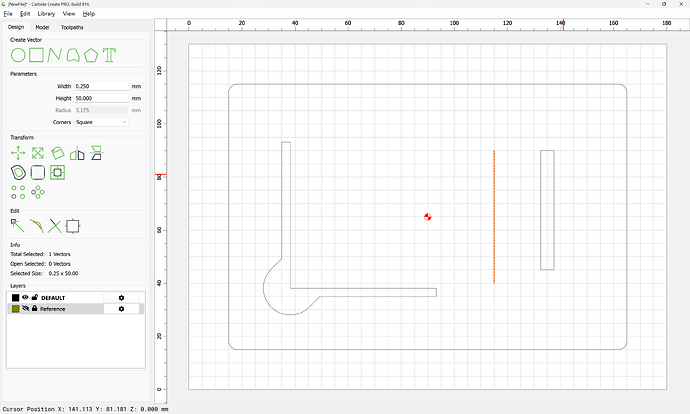Image resolution: width=690 pixels, height=414 pixels.
Task: Open settings gear for DEFAULT layer
Action: pos(121,298)
